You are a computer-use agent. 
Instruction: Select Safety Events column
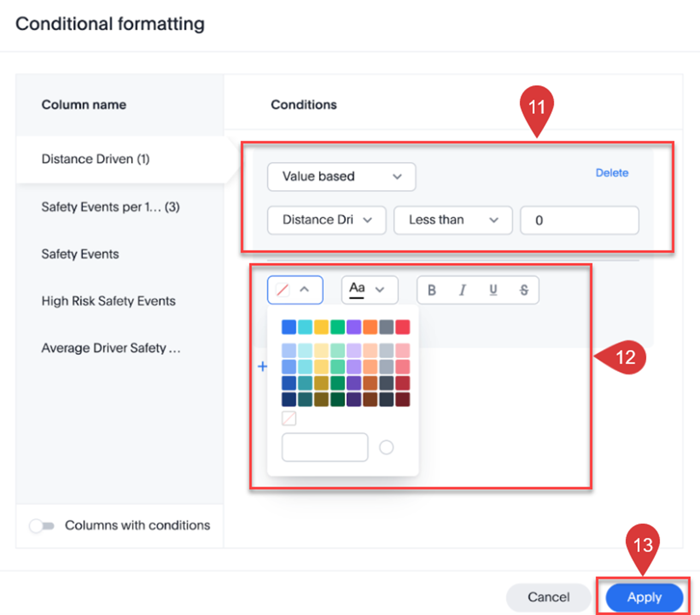(80, 254)
